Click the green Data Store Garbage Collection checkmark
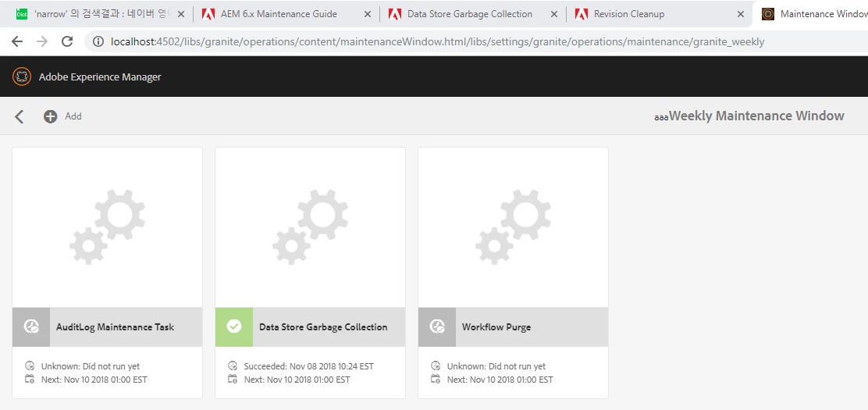 point(234,327)
